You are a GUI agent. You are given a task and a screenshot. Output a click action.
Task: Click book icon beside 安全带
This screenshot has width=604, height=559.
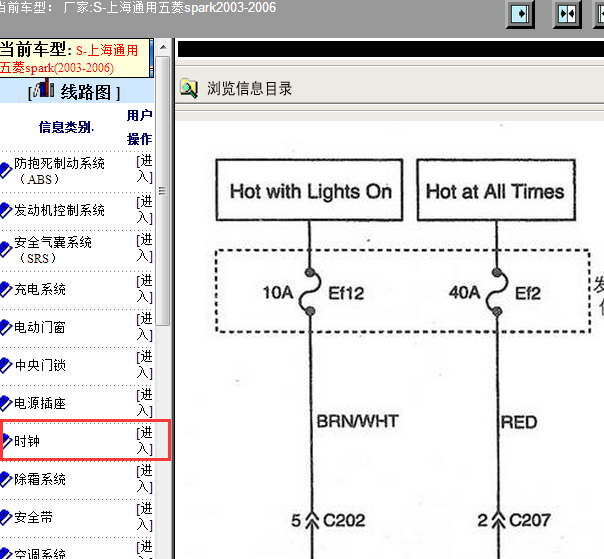[x=5, y=517]
